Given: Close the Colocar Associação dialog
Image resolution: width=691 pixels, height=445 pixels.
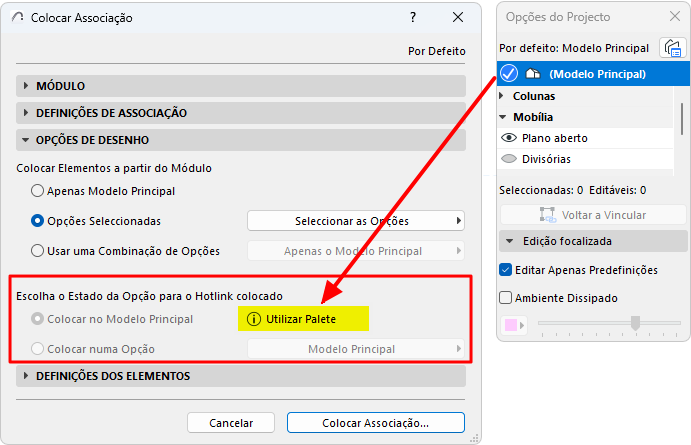Looking at the screenshot, I should click(458, 17).
